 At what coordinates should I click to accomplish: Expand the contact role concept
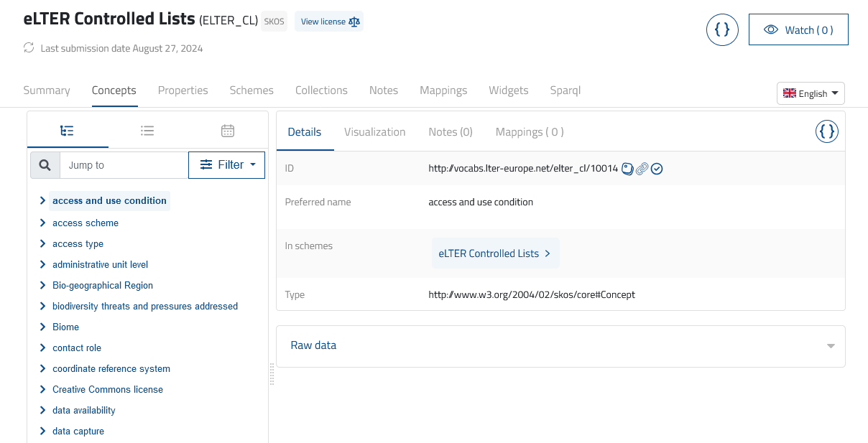[x=43, y=348]
